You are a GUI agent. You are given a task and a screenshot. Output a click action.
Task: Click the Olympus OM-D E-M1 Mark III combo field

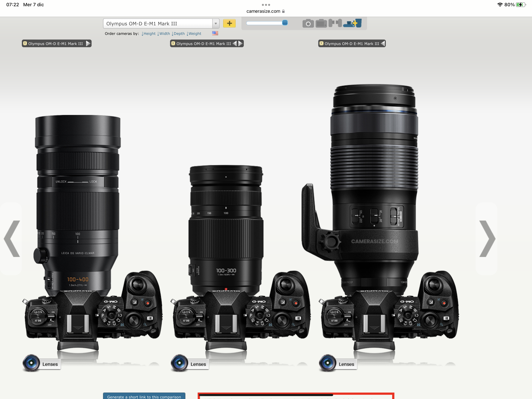pos(158,24)
